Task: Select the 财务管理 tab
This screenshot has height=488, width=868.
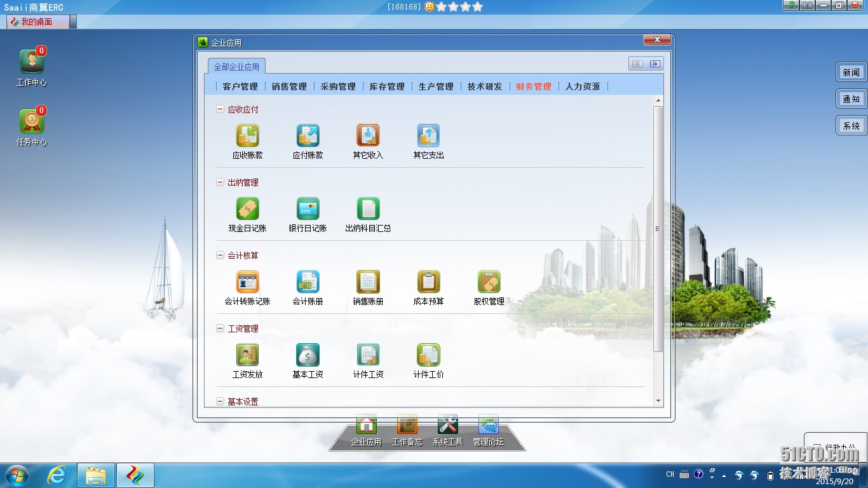Action: click(534, 86)
